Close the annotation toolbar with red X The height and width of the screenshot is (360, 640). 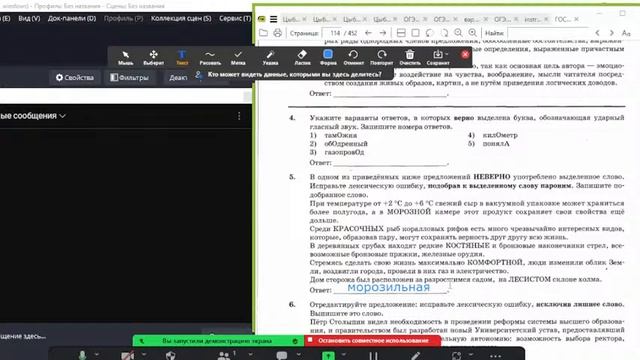[x=465, y=54]
